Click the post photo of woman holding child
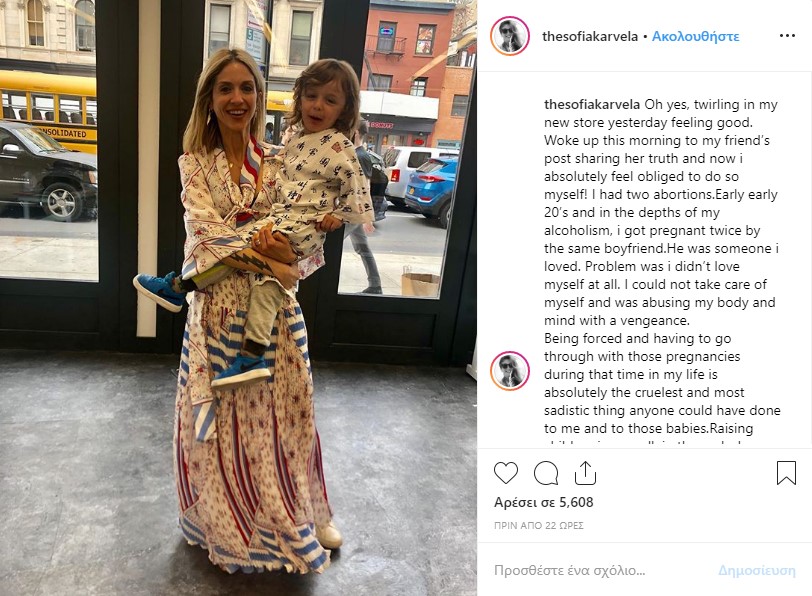The width and height of the screenshot is (812, 596). (238, 298)
